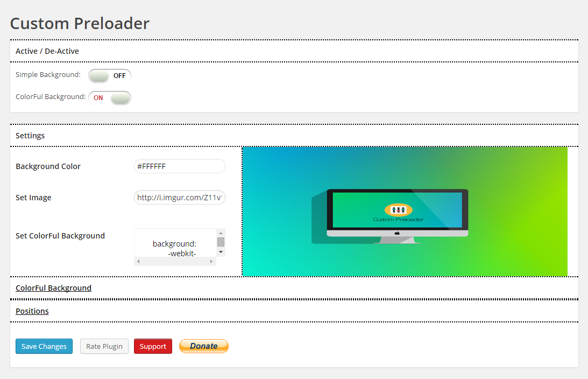Click the textarea scroll left arrow
This screenshot has height=379, width=588.
click(x=138, y=261)
